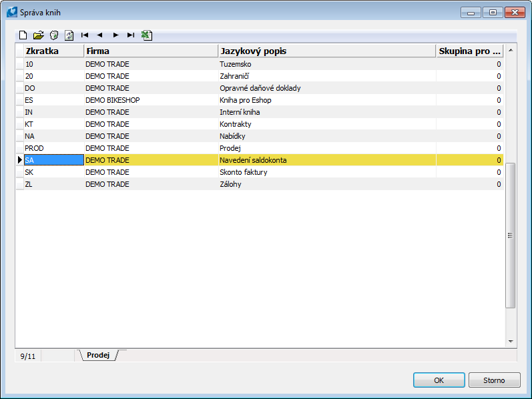Click the Opravné daňové doklady cell
The width and height of the screenshot is (532, 399).
point(327,88)
